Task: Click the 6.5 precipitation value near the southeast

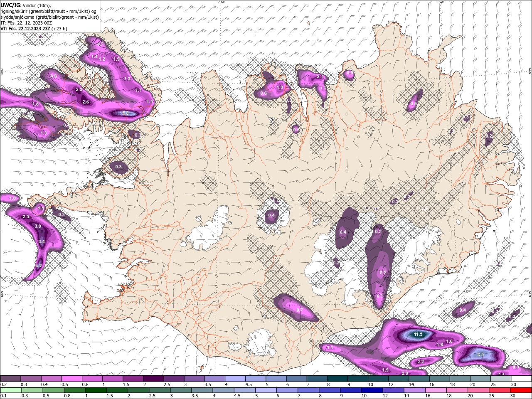Action: coord(480,355)
